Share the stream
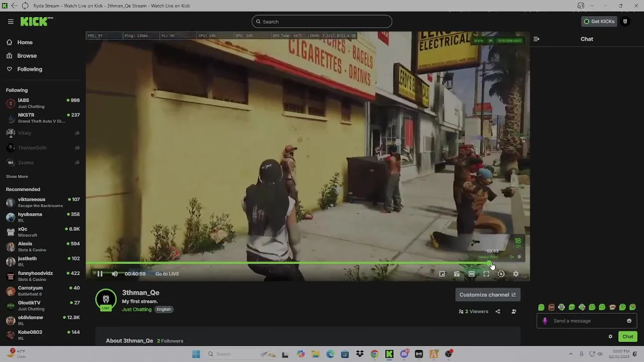 click(498, 312)
